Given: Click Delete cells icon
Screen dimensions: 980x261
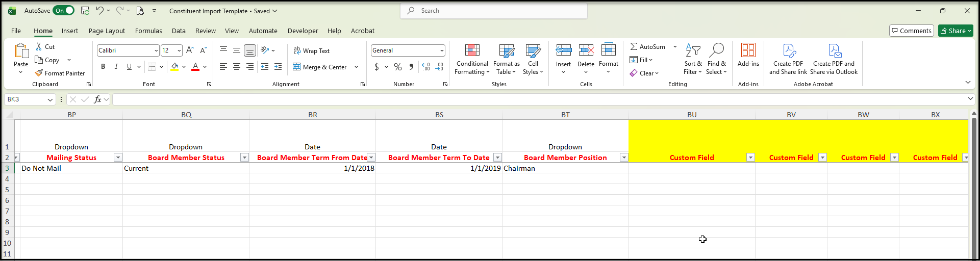Looking at the screenshot, I should pos(586,50).
